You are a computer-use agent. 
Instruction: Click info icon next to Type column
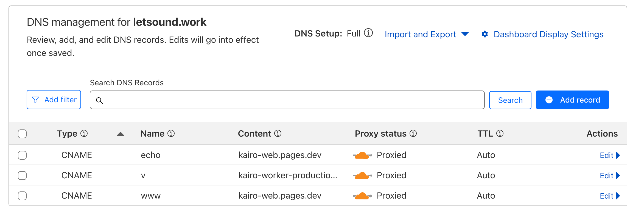pos(84,133)
